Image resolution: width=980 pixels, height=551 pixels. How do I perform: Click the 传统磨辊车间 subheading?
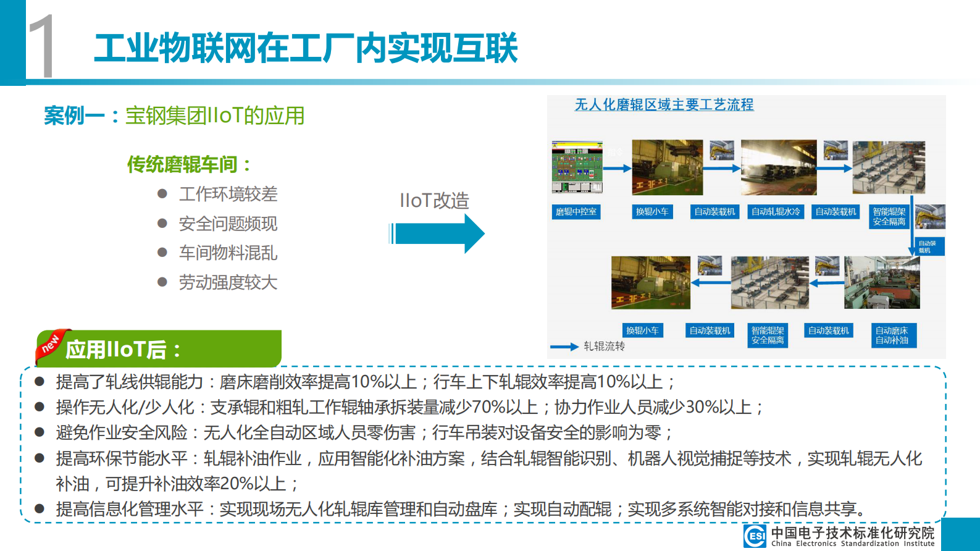189,164
